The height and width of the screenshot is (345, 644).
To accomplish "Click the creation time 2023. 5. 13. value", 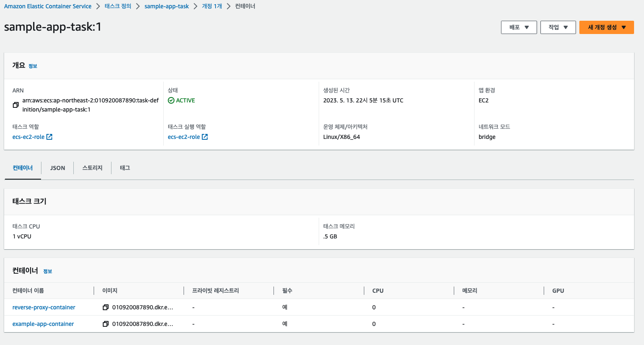I will [363, 100].
